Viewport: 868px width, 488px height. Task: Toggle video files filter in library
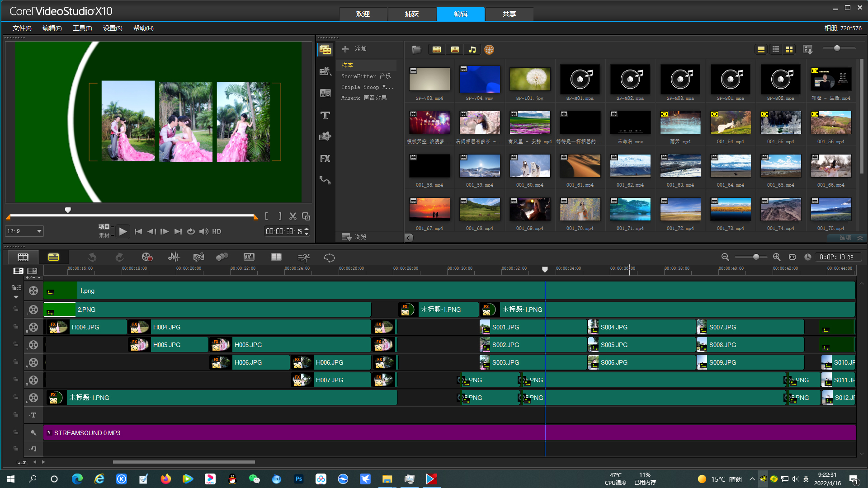437,49
